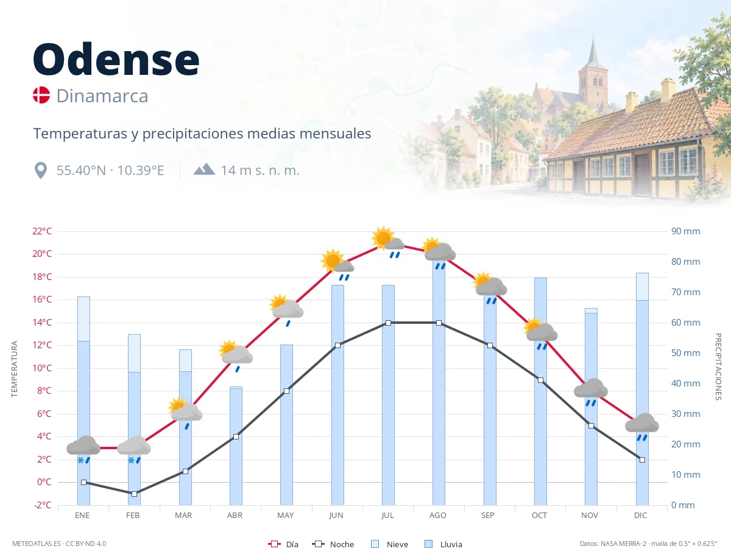Click the Odense city title
This screenshot has width=731, height=560.
click(x=116, y=59)
